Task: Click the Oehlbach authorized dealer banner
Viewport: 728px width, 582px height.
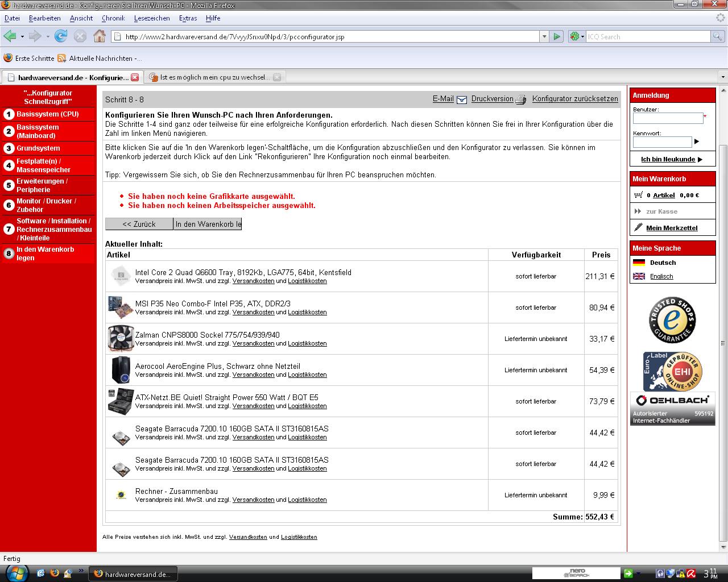Action: 673,409
